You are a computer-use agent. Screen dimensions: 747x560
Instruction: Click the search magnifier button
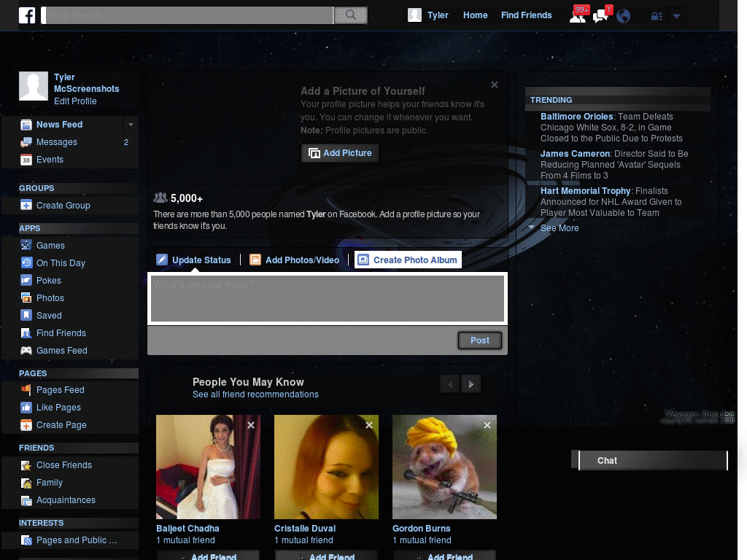tap(351, 15)
